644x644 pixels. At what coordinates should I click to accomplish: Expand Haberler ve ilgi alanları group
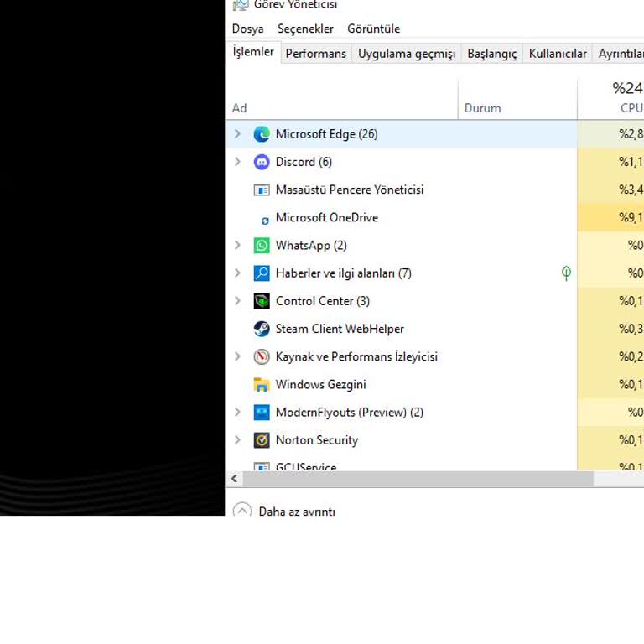[x=237, y=273]
